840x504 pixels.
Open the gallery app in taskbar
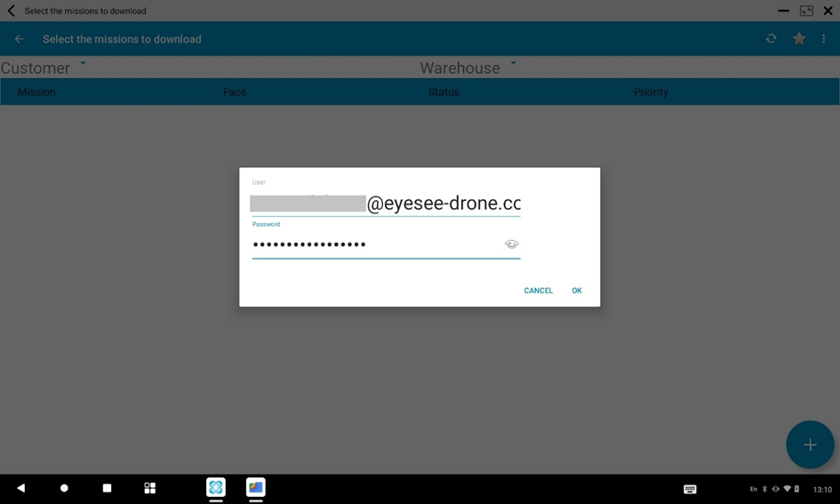[x=256, y=487]
